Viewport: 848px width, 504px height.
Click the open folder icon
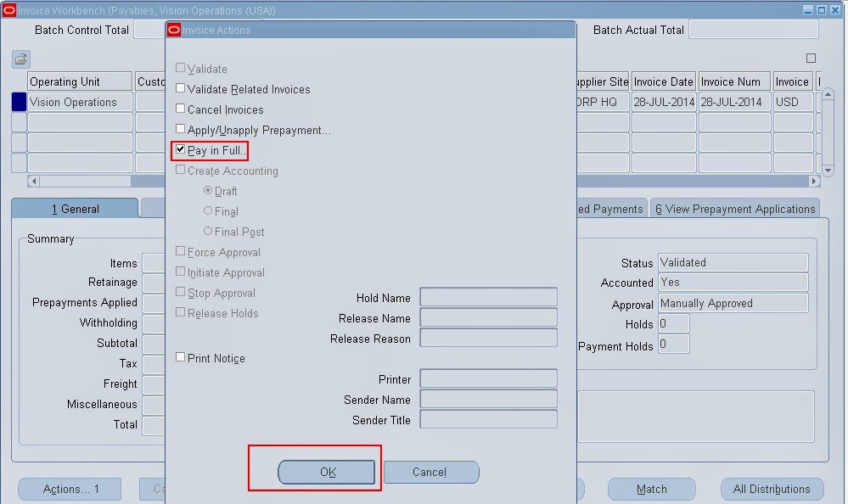click(x=20, y=59)
